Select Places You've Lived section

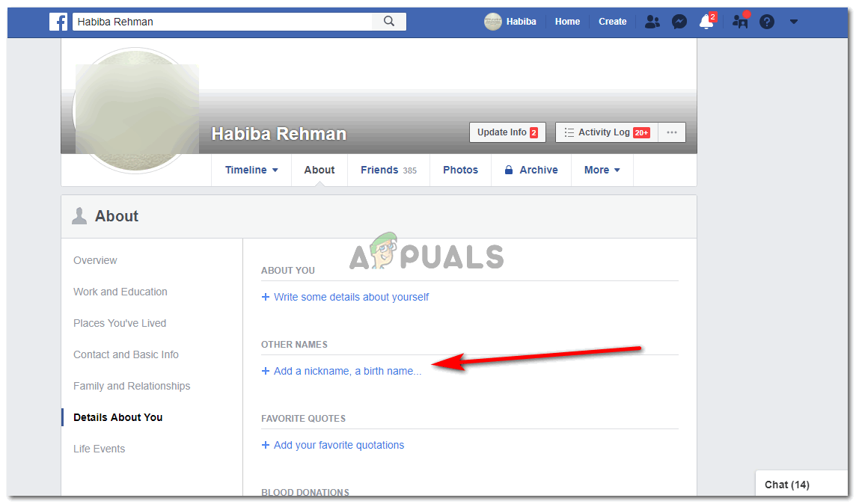point(120,324)
